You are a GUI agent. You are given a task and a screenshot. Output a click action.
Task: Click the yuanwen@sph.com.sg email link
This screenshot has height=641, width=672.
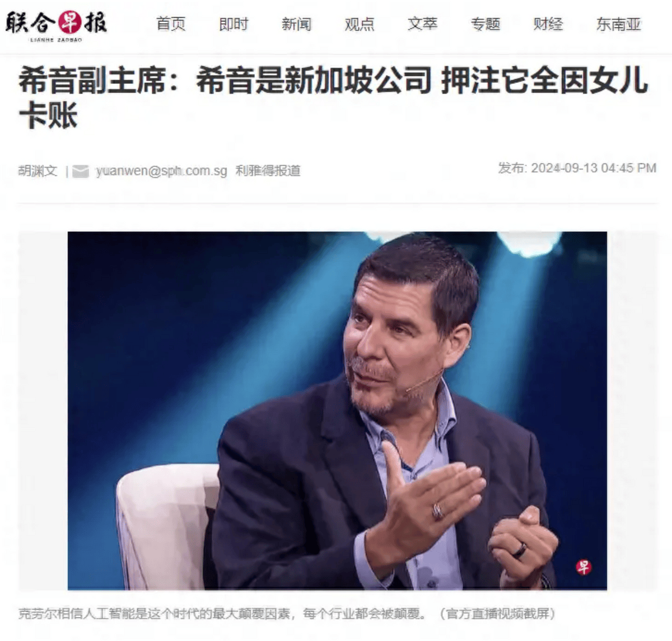[161, 171]
